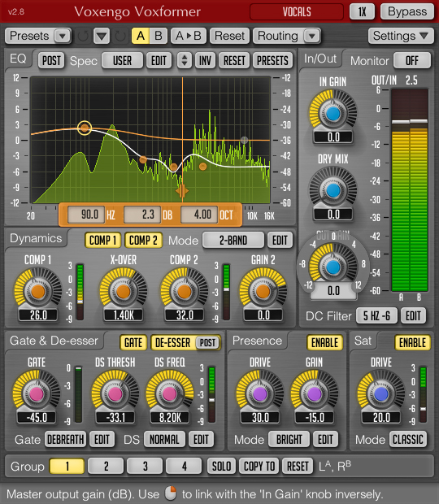The image size is (439, 504).
Task: Click the top toolbar Reset button
Action: [x=229, y=36]
